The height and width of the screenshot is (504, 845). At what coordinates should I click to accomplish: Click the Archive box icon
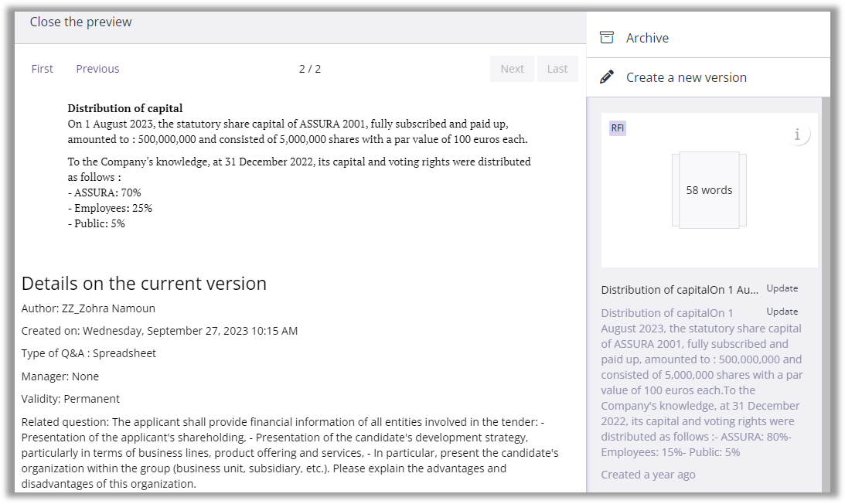[x=607, y=38]
